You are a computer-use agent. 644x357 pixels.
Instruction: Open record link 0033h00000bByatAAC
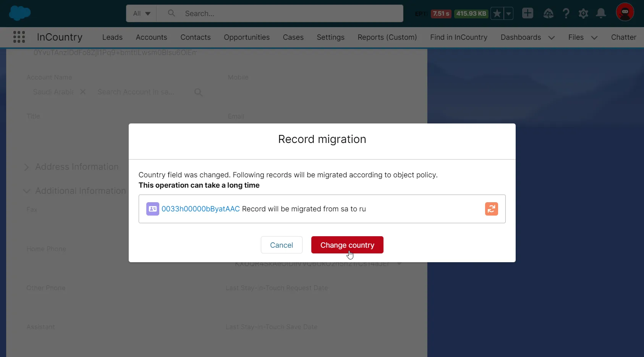(201, 209)
